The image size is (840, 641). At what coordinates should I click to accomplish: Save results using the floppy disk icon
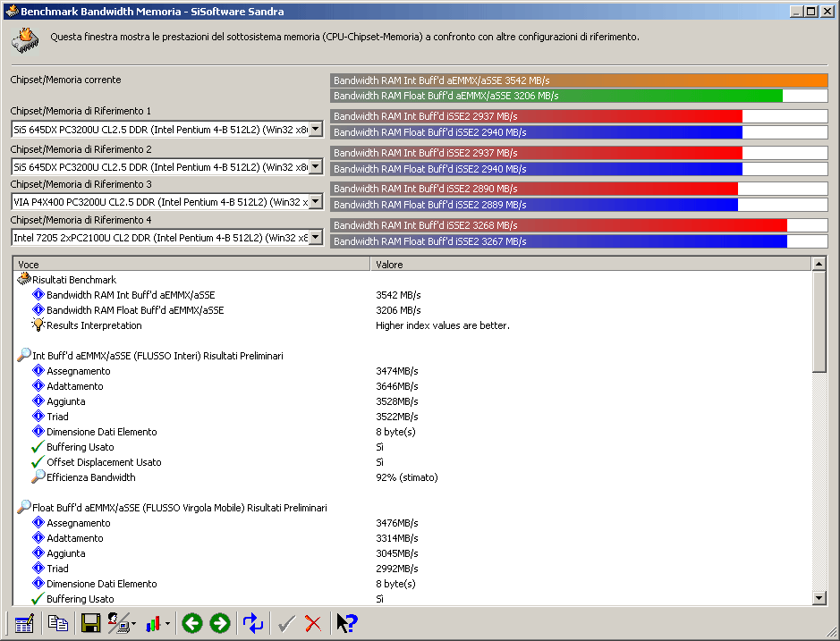click(90, 623)
